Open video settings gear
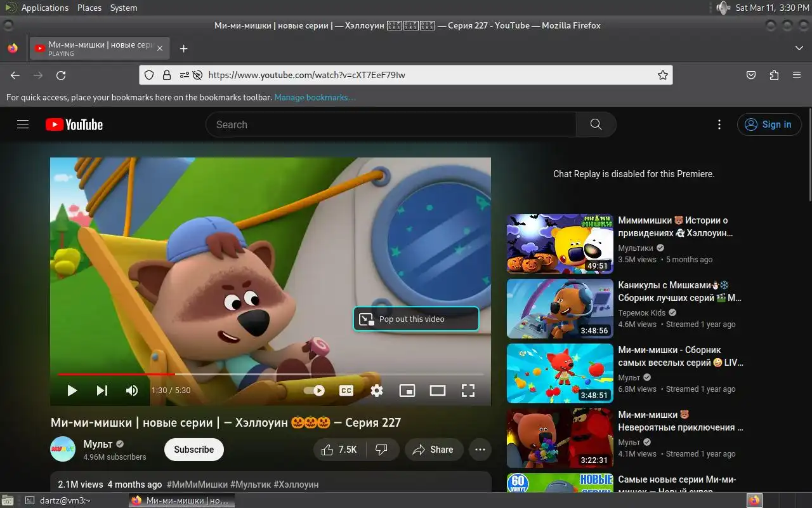This screenshot has width=812, height=508. (x=377, y=391)
